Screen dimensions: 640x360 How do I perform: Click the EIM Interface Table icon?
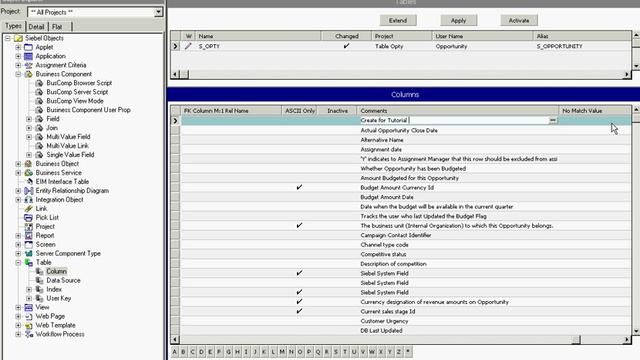tap(28, 182)
